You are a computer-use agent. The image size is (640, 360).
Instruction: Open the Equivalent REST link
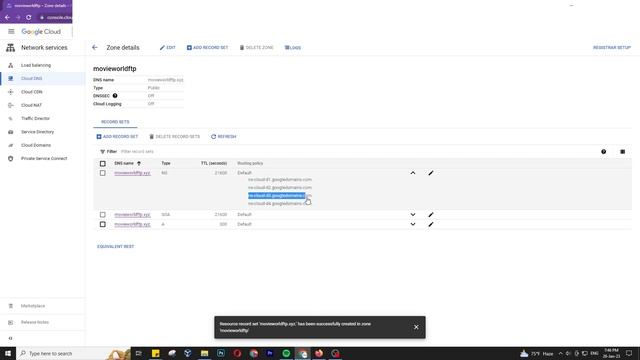tap(116, 247)
